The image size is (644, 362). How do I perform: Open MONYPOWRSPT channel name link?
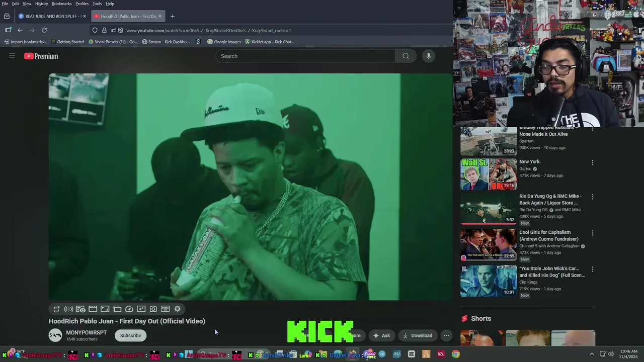click(x=86, y=332)
